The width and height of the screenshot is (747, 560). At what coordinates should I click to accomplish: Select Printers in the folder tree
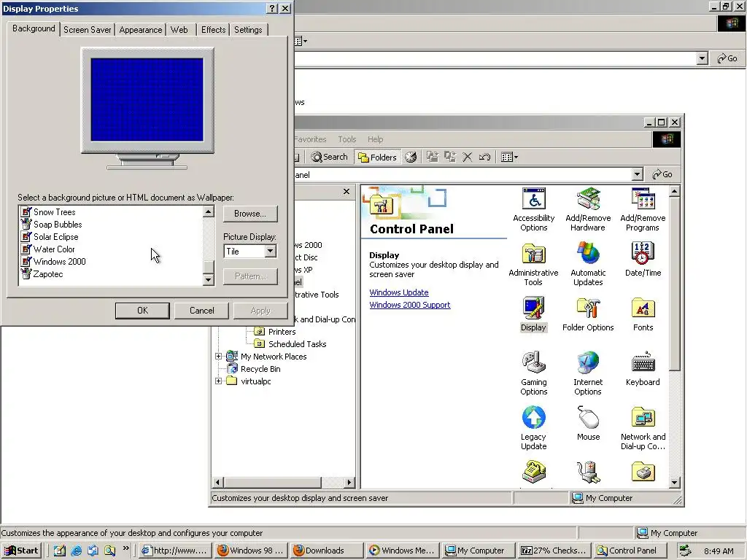[x=282, y=332]
